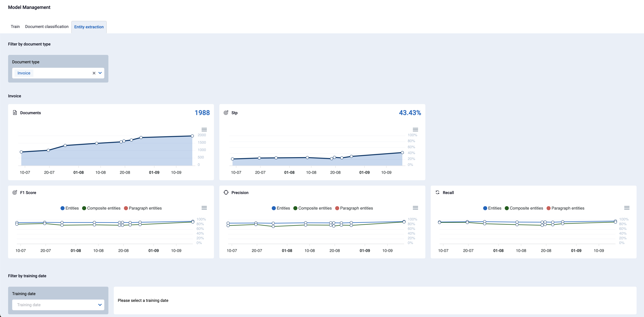The width and height of the screenshot is (644, 317).
Task: Click the Invoice tag in Document type
Action: point(24,73)
